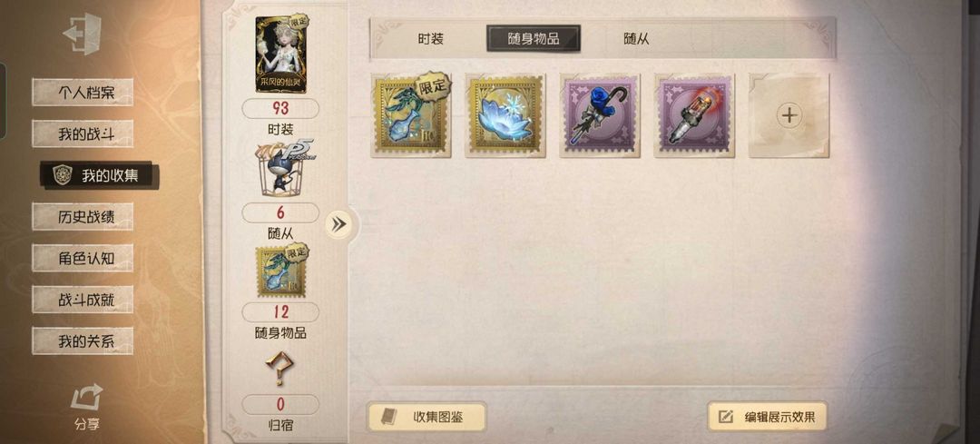Screen dimensions: 980x444
Task: Select the ice lotus accessory stamp
Action: click(x=505, y=115)
